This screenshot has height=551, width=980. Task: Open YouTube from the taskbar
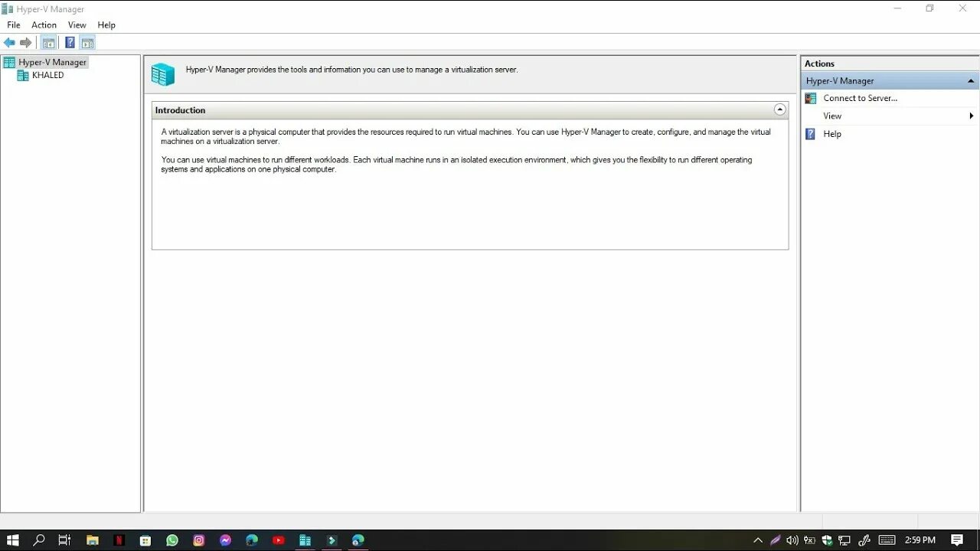tap(279, 540)
